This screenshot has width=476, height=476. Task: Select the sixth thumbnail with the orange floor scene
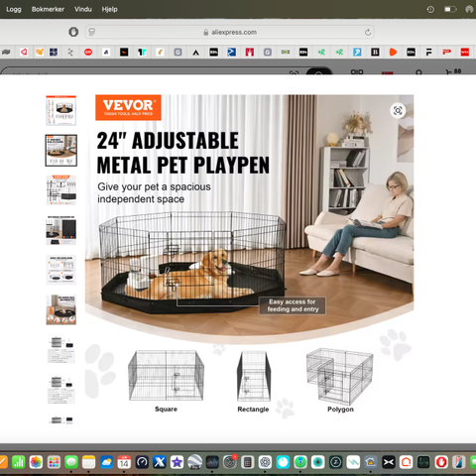pyautogui.click(x=61, y=309)
